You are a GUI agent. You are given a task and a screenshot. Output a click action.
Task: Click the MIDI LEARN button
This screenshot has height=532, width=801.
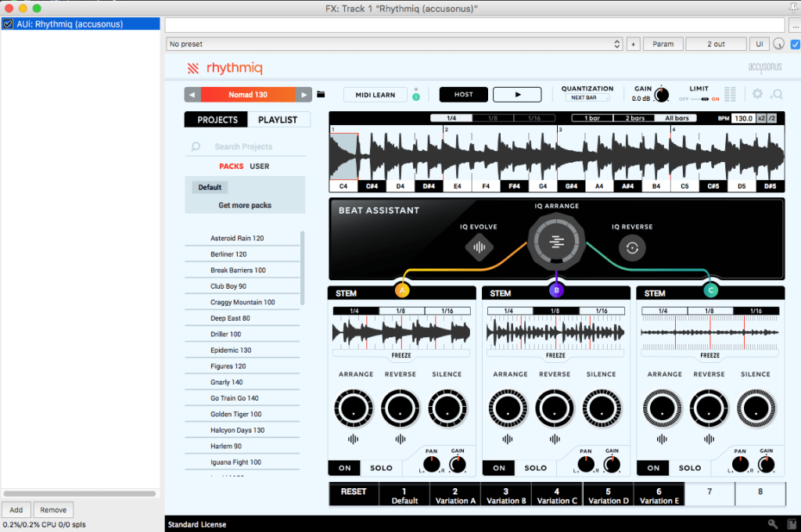(375, 95)
